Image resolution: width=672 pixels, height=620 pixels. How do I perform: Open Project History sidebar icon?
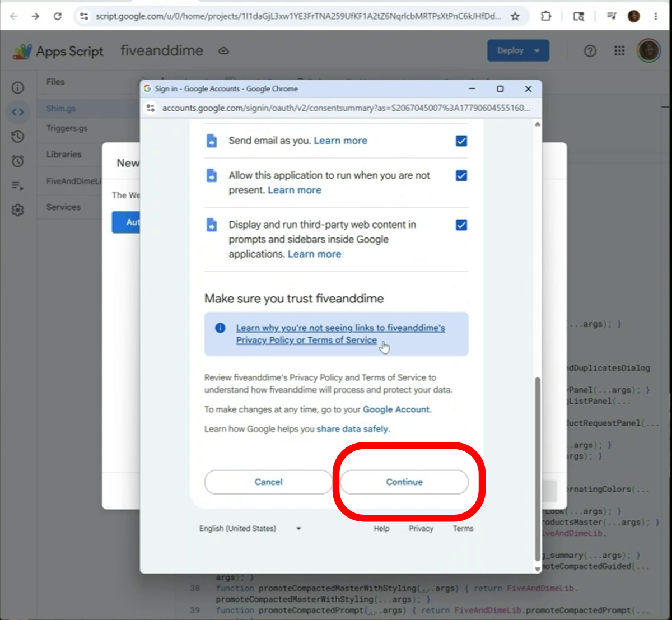coord(18,136)
